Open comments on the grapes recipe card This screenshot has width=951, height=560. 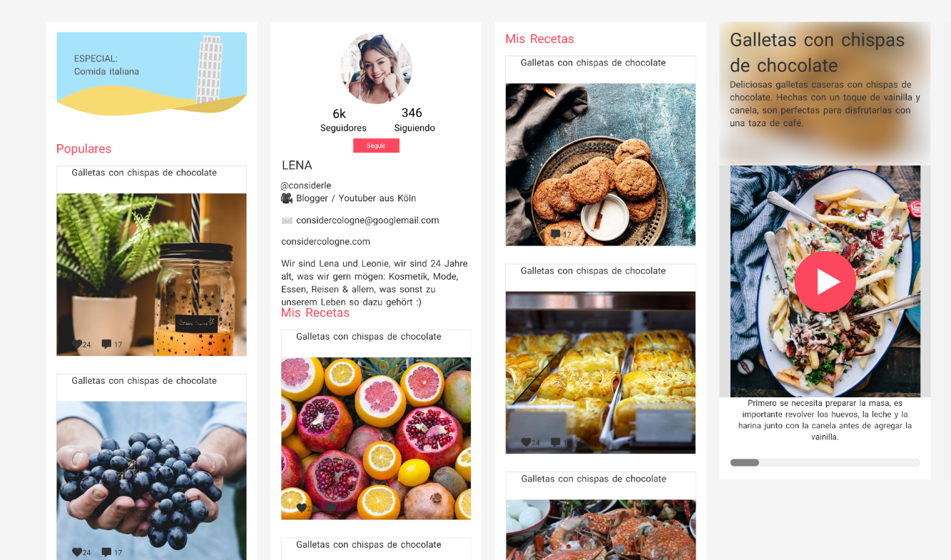coord(106,552)
